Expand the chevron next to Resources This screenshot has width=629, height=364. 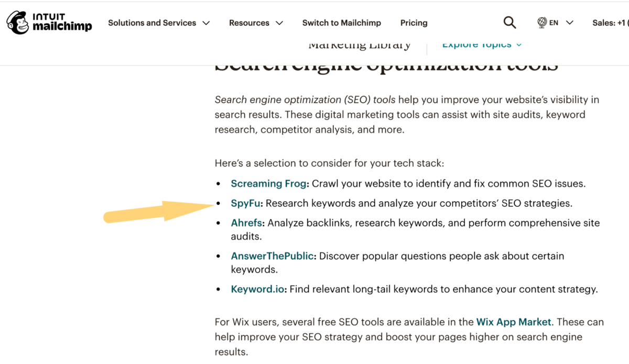click(x=279, y=23)
